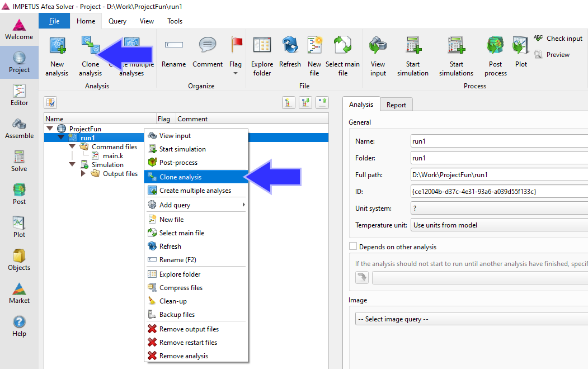Toggle Depends on other analysis checkbox
Image resolution: width=588 pixels, height=370 pixels.
(353, 246)
